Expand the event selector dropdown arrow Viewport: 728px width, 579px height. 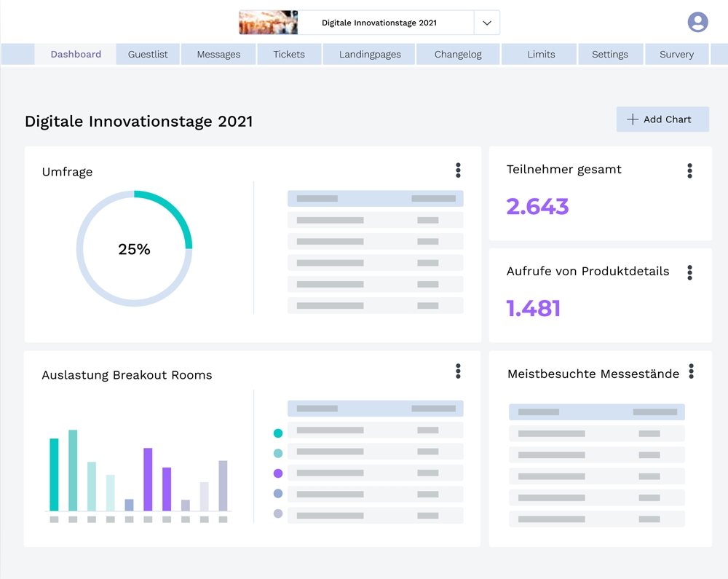tap(487, 23)
